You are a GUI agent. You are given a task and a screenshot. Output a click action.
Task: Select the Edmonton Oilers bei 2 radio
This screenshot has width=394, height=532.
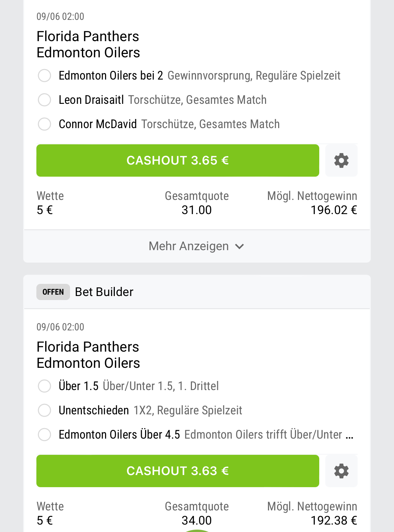pyautogui.click(x=44, y=76)
